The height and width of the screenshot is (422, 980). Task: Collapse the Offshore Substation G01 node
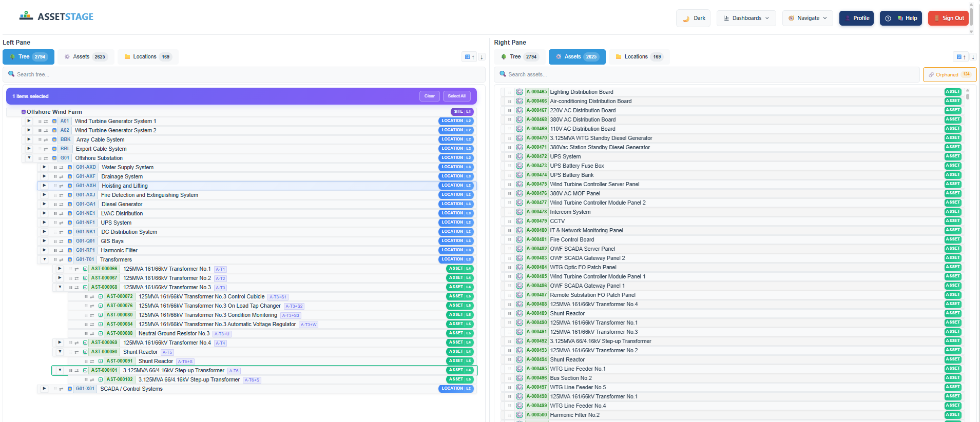coord(29,158)
